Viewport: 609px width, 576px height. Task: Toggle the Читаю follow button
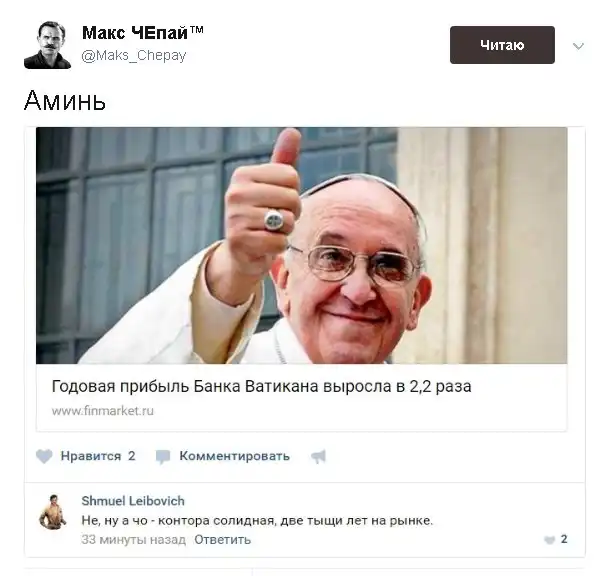tap(502, 45)
